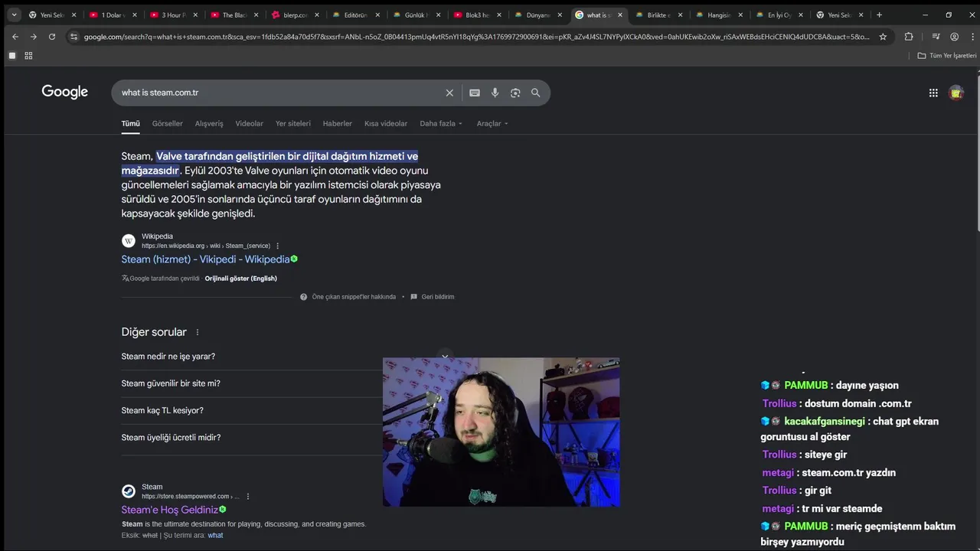Submit search with magnifying glass icon
980x551 pixels.
(535, 93)
